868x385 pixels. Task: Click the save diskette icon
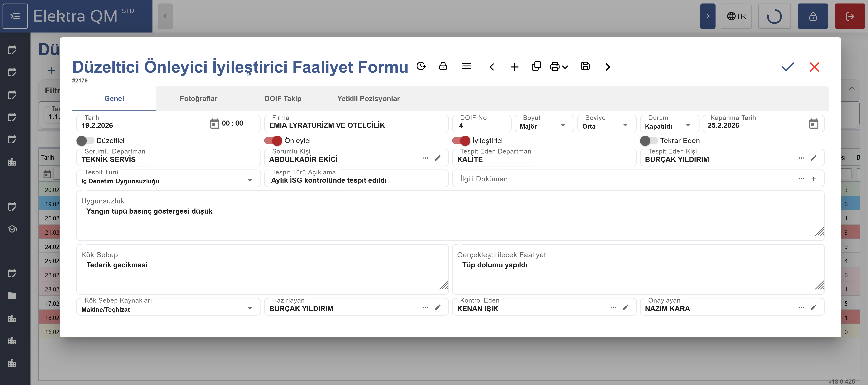pyautogui.click(x=585, y=66)
